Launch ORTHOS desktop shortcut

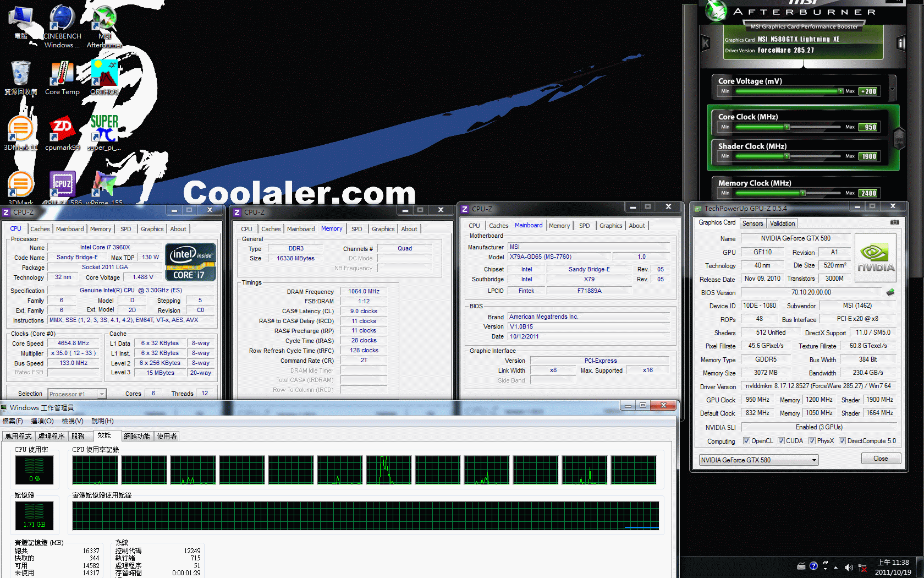click(x=104, y=78)
